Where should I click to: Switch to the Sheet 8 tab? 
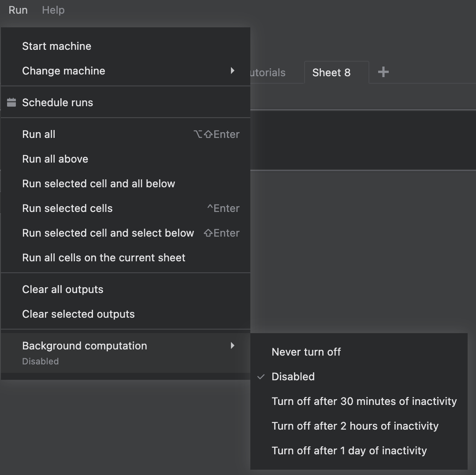(x=331, y=72)
